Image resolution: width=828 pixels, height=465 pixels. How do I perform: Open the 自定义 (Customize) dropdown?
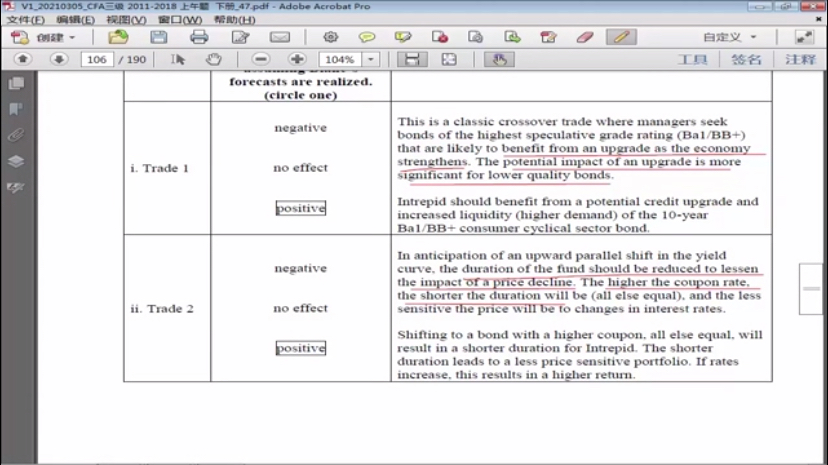point(729,37)
